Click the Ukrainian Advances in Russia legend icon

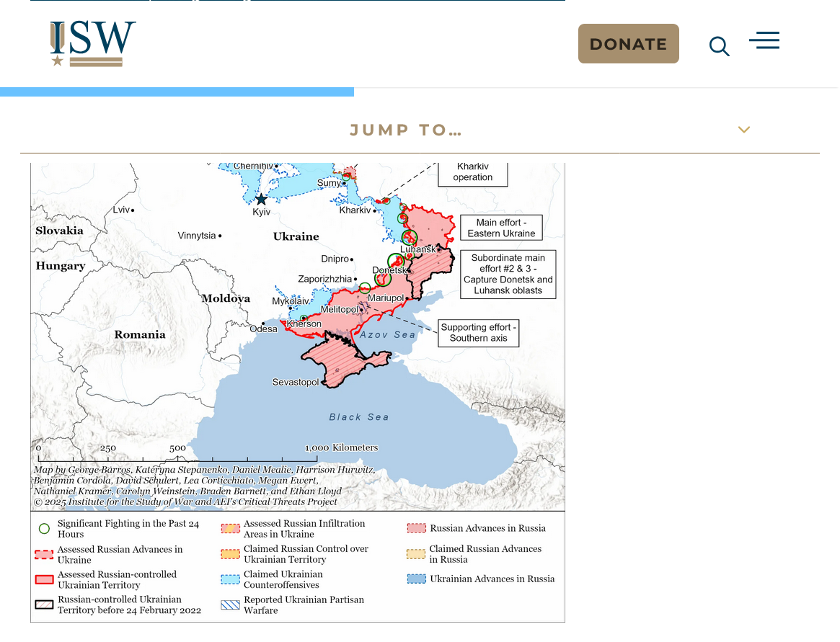pos(416,579)
